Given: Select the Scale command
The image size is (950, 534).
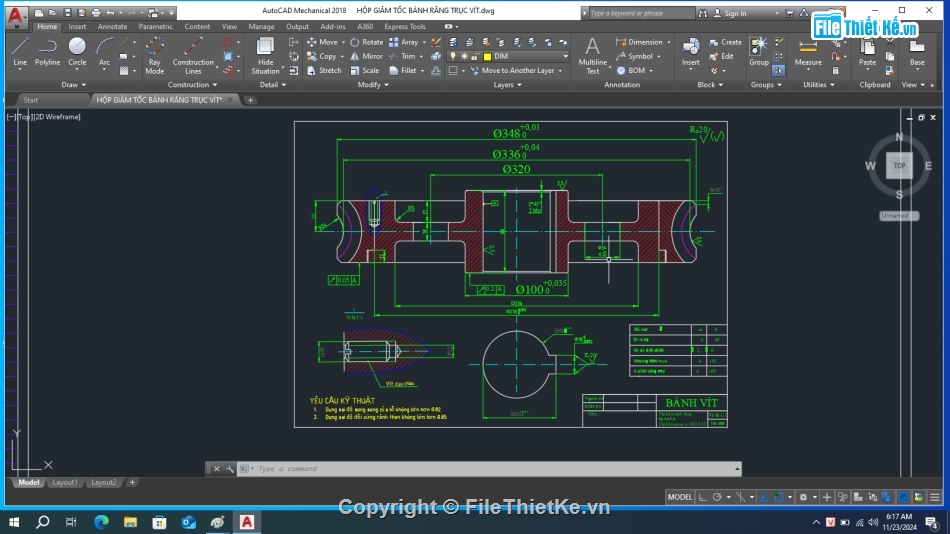Looking at the screenshot, I should pyautogui.click(x=365, y=70).
